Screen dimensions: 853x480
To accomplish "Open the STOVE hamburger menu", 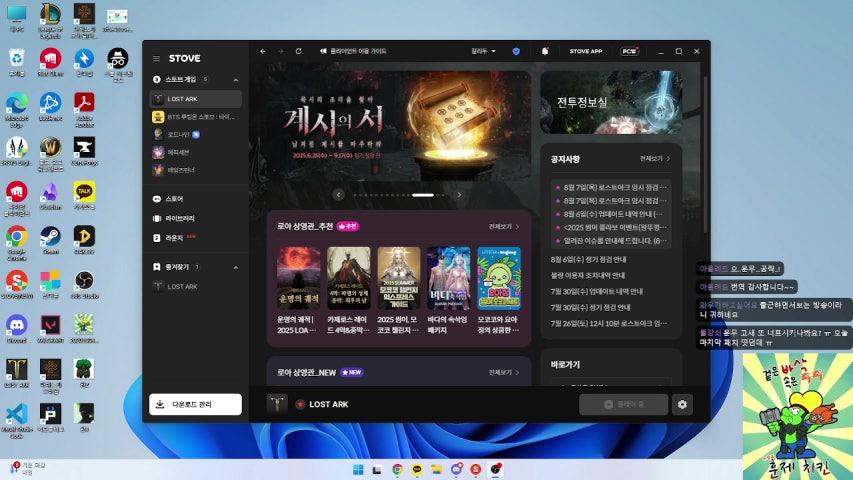I will tap(157, 58).
